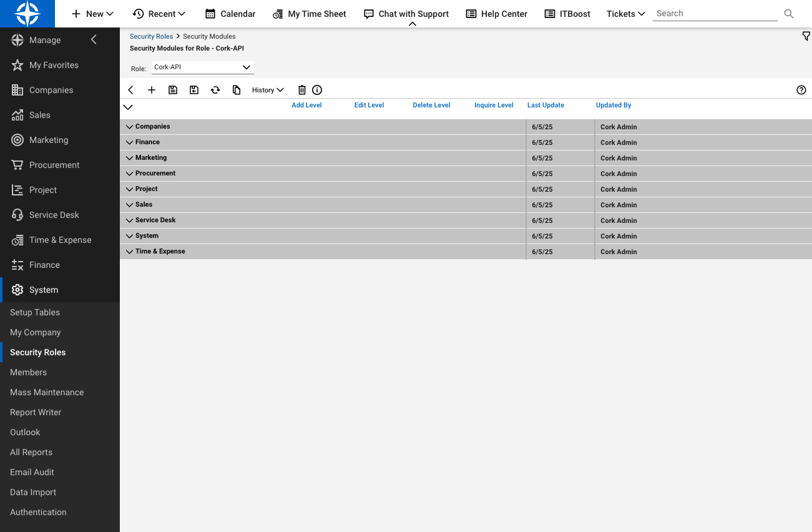Expand the Time & Expense module row
Screen dimensions: 812x532
130,252
